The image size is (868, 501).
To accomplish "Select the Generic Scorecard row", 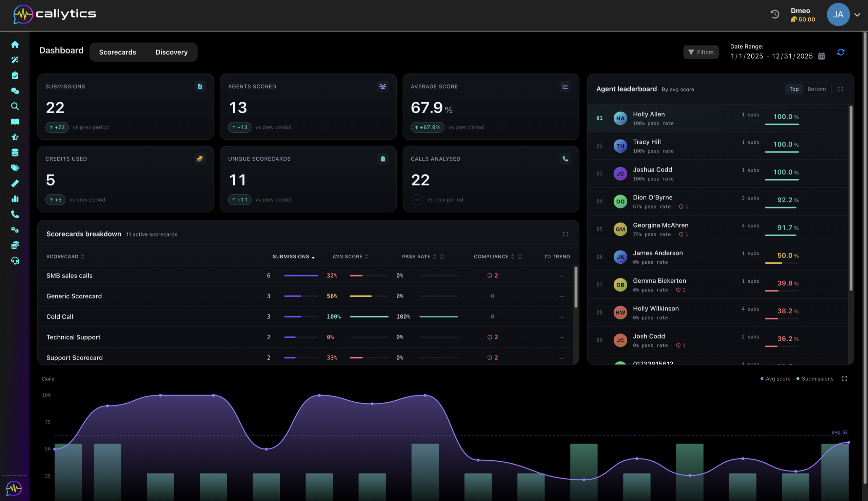I will [305, 296].
